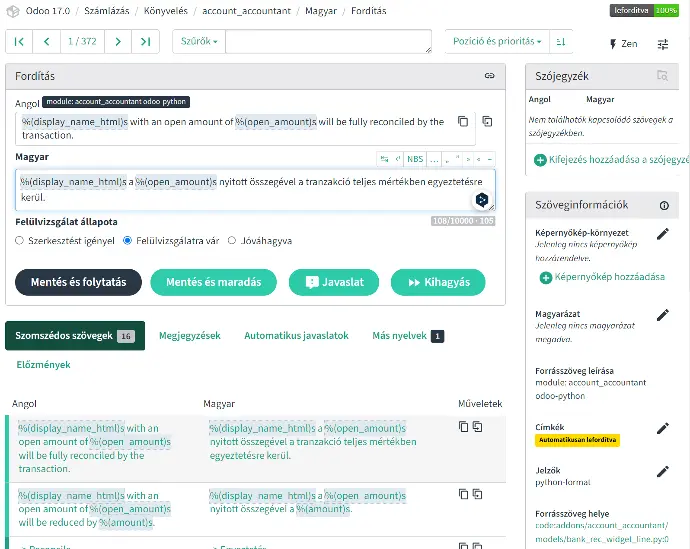Clone first nearby string's translation into editor
690x549 pixels.
[x=477, y=426]
